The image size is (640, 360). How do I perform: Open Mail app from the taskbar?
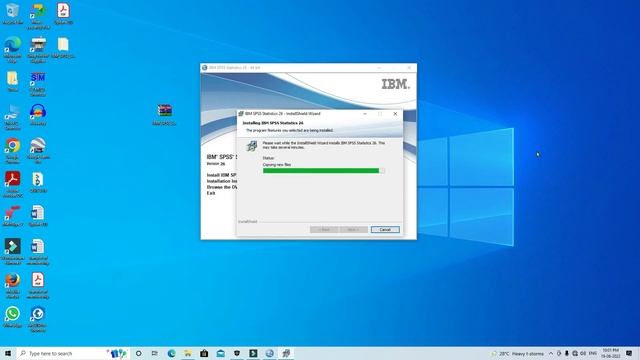coord(220,353)
